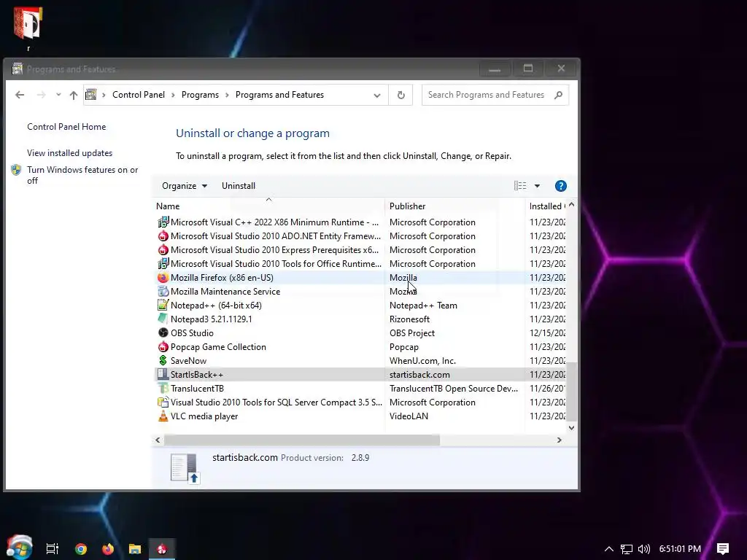This screenshot has width=747, height=560.
Task: Open the Help question mark icon
Action: 561,186
